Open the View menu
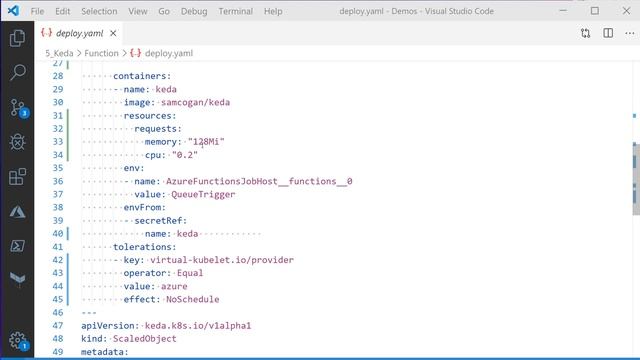Viewport: 640px width, 360px height. 138,11
